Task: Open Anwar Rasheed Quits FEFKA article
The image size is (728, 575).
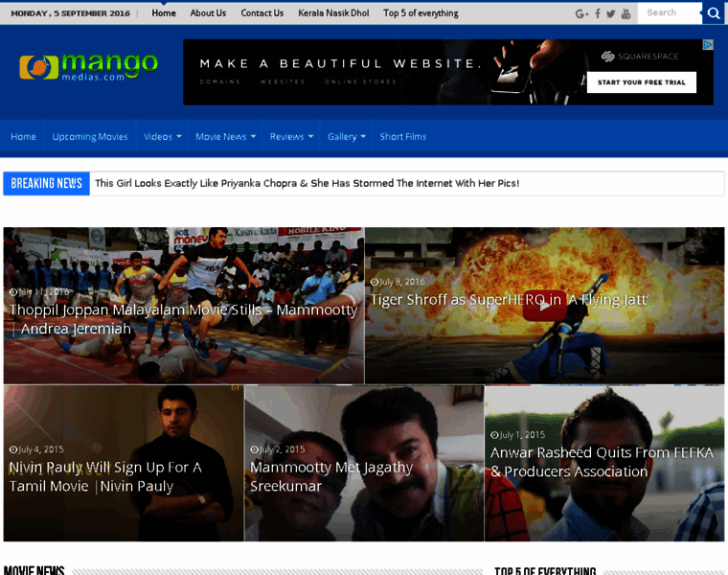Action: tap(602, 462)
